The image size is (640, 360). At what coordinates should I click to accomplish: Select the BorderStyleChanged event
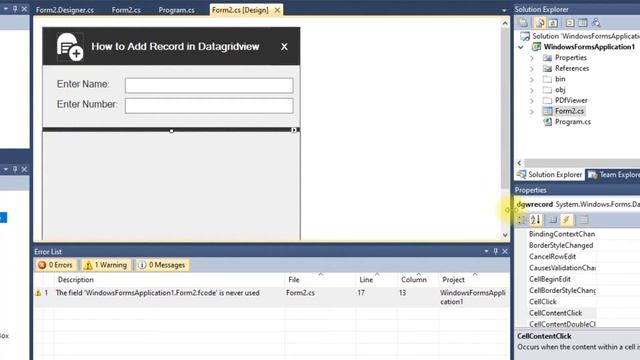click(x=561, y=245)
